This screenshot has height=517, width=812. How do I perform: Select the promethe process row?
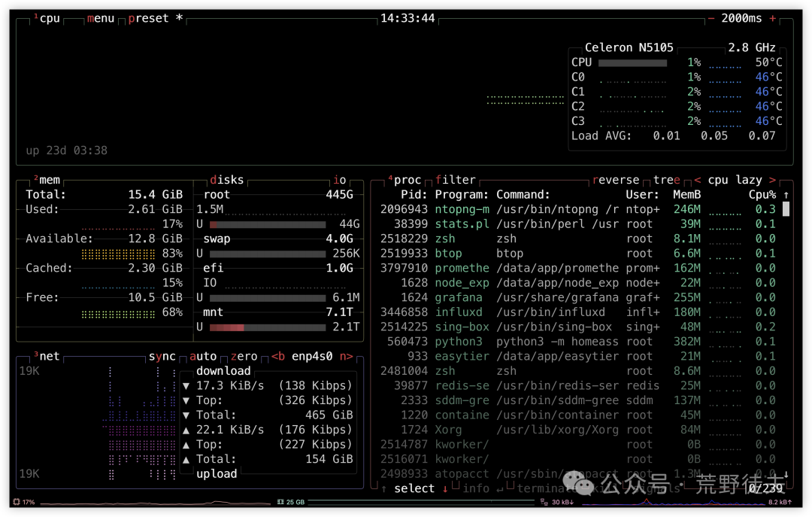coord(578,268)
